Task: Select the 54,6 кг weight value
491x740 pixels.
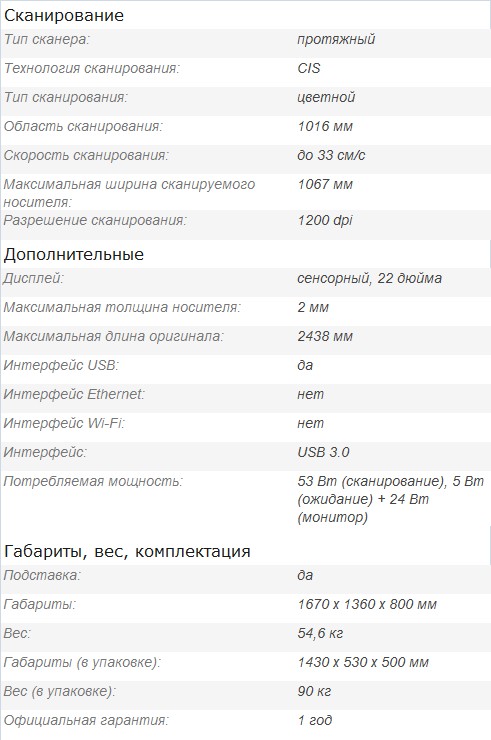Action: tap(320, 633)
